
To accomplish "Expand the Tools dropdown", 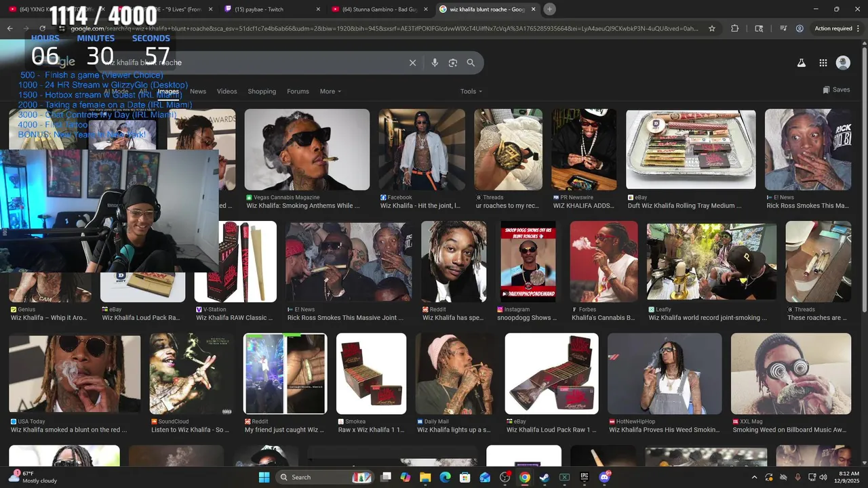I will (471, 91).
